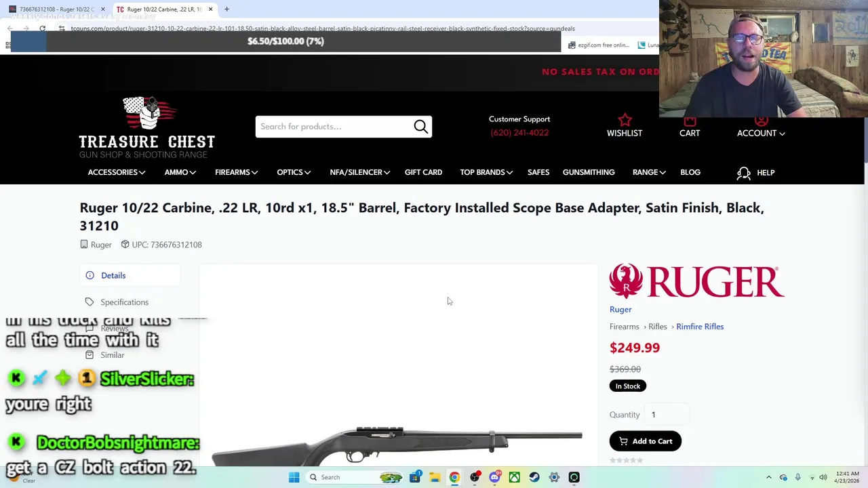Screen dimensions: 868x488
Task: Expand the Accessories menu
Action: [x=116, y=172]
